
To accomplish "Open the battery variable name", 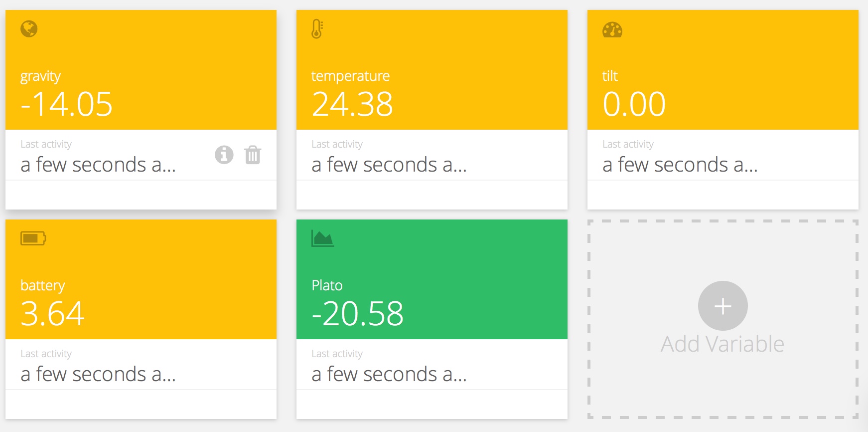I will [x=42, y=285].
